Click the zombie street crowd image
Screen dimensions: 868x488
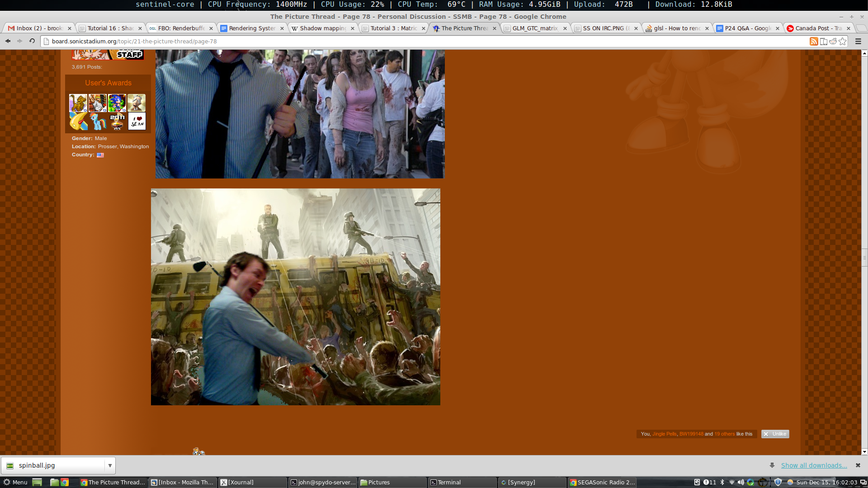tap(300, 114)
